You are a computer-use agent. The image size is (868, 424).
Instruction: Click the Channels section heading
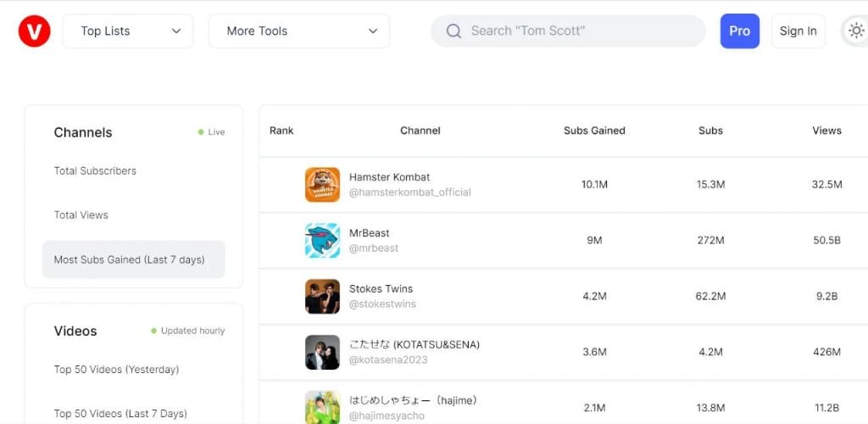coord(83,133)
